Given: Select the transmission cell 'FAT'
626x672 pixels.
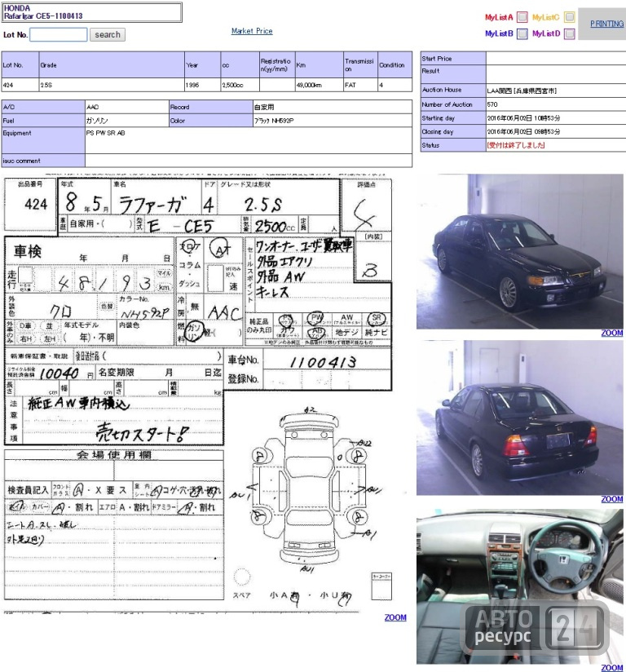Looking at the screenshot, I should pyautogui.click(x=360, y=85).
